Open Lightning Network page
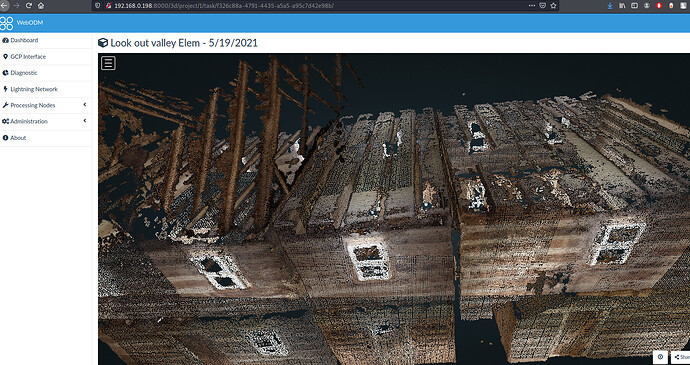This screenshot has width=690, height=365. (x=34, y=89)
